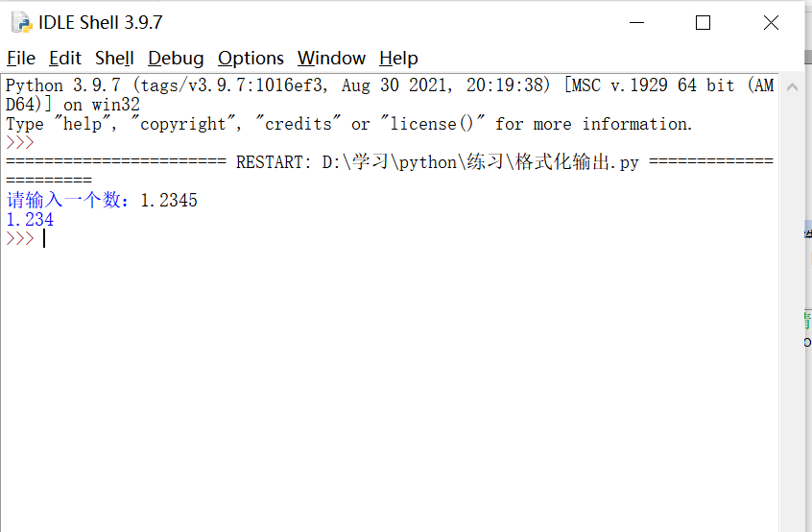Click the output line 1.234

click(x=30, y=220)
